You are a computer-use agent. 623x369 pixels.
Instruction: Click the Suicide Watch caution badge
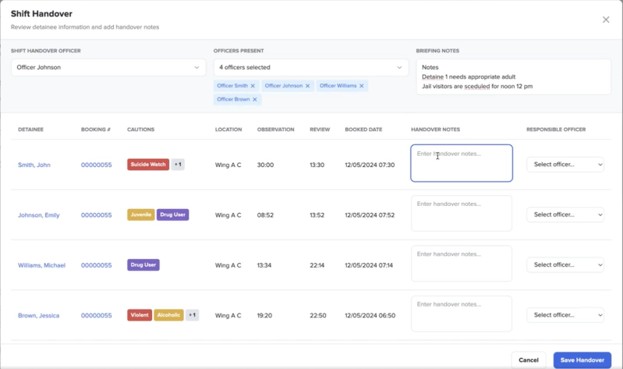(148, 164)
